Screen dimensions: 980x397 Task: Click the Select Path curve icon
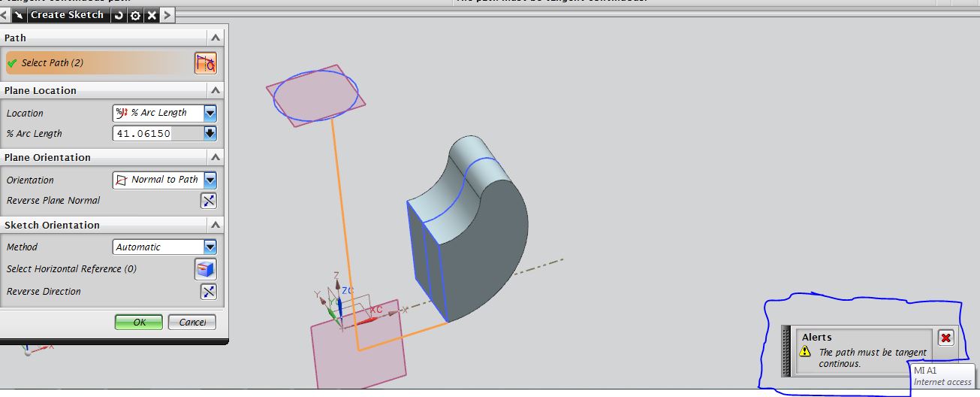(205, 63)
